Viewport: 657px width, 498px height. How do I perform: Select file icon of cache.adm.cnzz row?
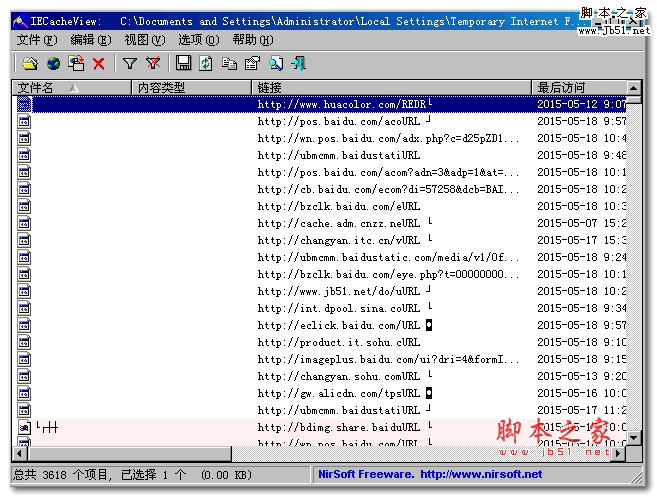24,223
